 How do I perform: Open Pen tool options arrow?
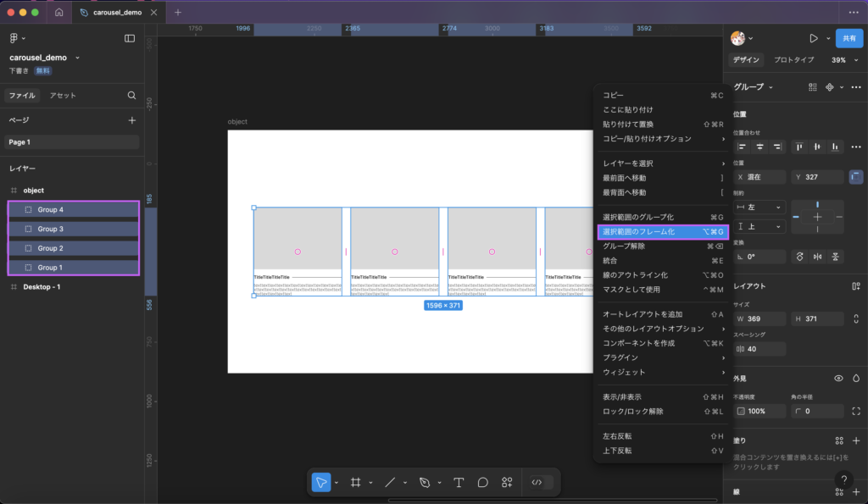point(440,483)
